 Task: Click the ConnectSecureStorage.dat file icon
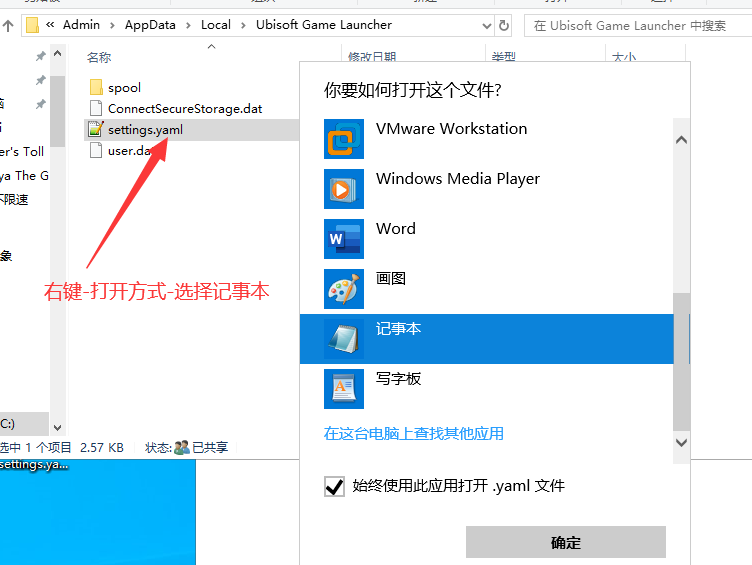point(96,108)
